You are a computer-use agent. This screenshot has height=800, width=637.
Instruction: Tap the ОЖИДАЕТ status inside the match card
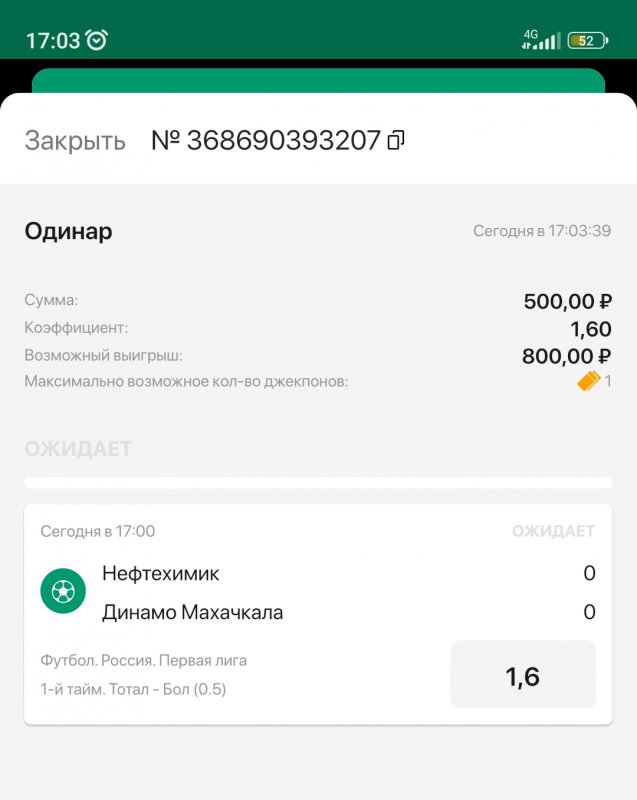point(553,531)
